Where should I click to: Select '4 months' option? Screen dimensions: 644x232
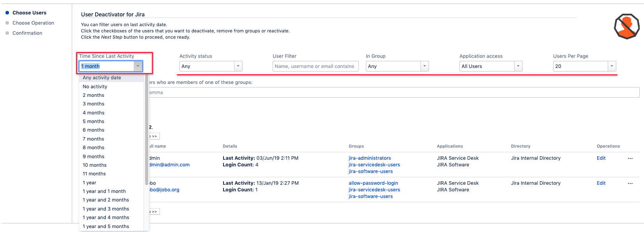tap(112, 113)
